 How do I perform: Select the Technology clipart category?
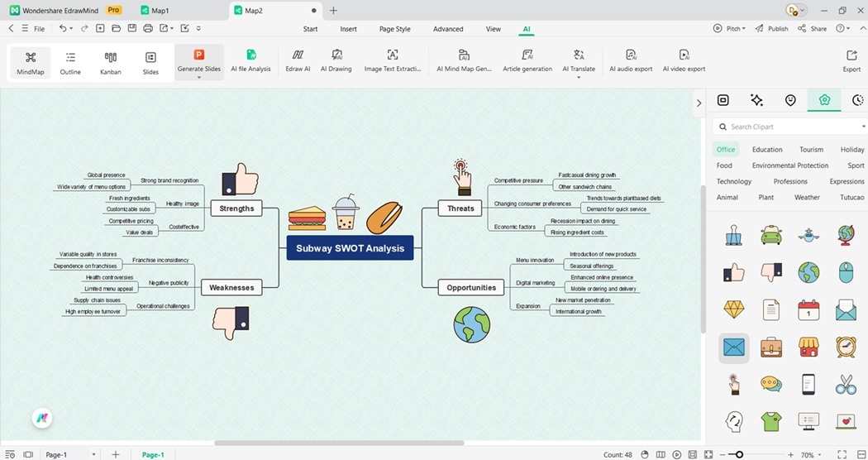point(733,181)
